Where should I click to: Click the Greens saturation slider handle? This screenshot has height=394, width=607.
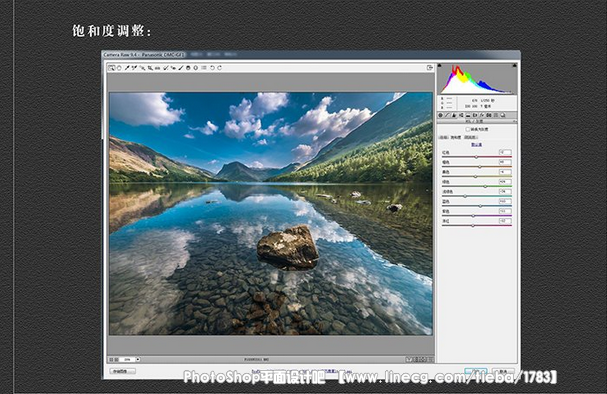click(x=485, y=187)
